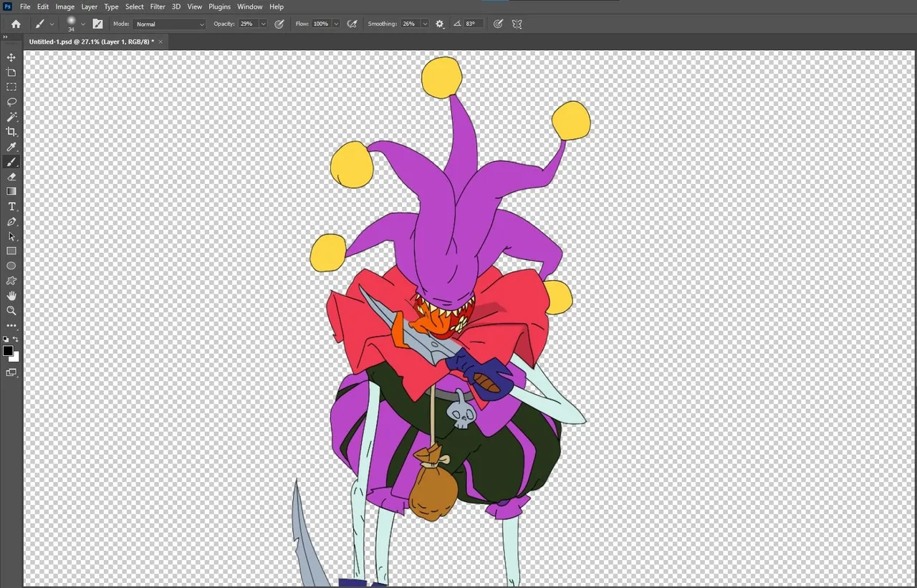Screen dimensions: 917x588
Task: Open the Opacity slider dropdown arrow
Action: click(x=263, y=24)
